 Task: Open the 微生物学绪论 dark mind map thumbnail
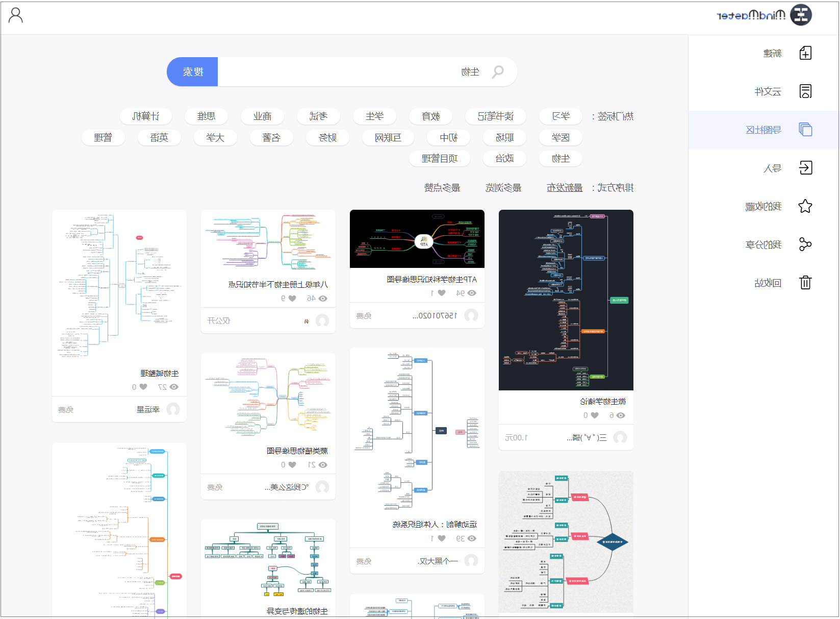tap(566, 300)
